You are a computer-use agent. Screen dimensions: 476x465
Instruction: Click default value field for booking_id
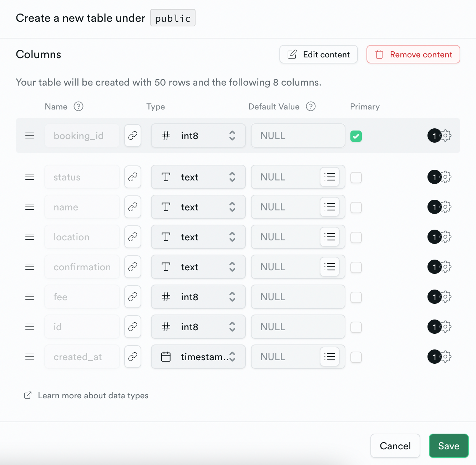(298, 136)
